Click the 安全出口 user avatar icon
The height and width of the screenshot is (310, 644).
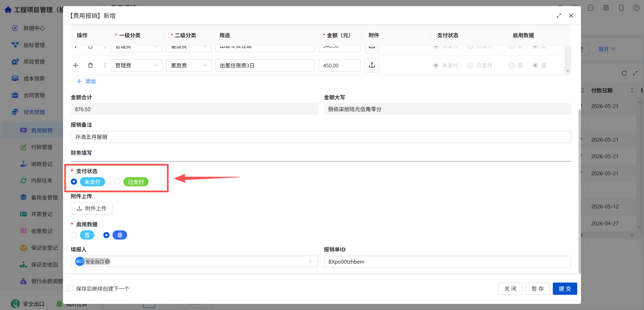pyautogui.click(x=15, y=304)
